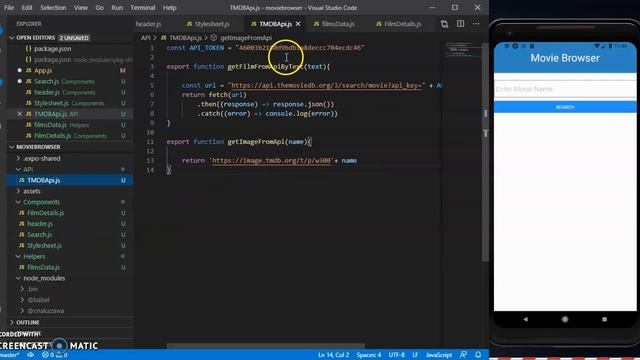Click the TMDBApi.js breadcrumb segment
The width and height of the screenshot is (640, 360).
[185, 38]
